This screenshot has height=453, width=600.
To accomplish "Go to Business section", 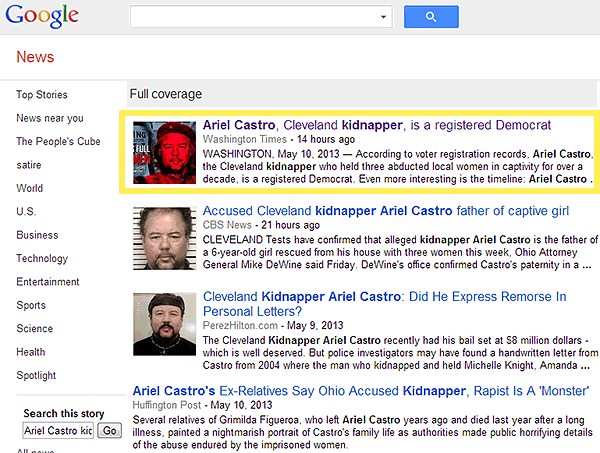I will tap(37, 235).
